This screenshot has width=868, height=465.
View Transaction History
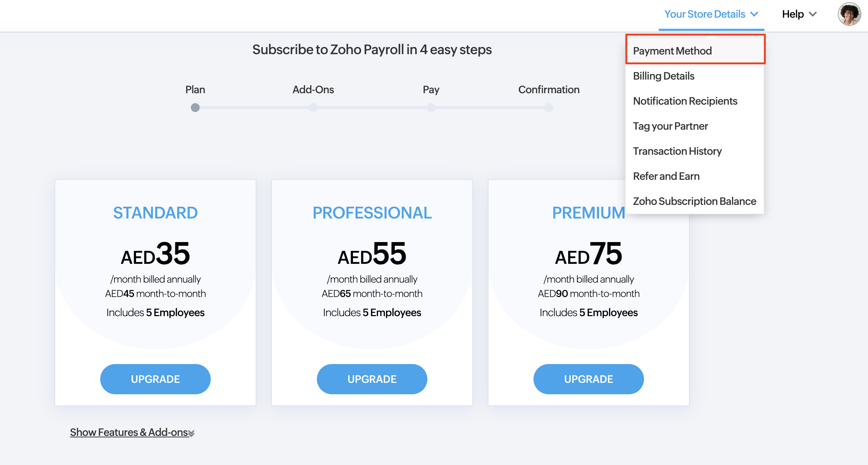[677, 151]
